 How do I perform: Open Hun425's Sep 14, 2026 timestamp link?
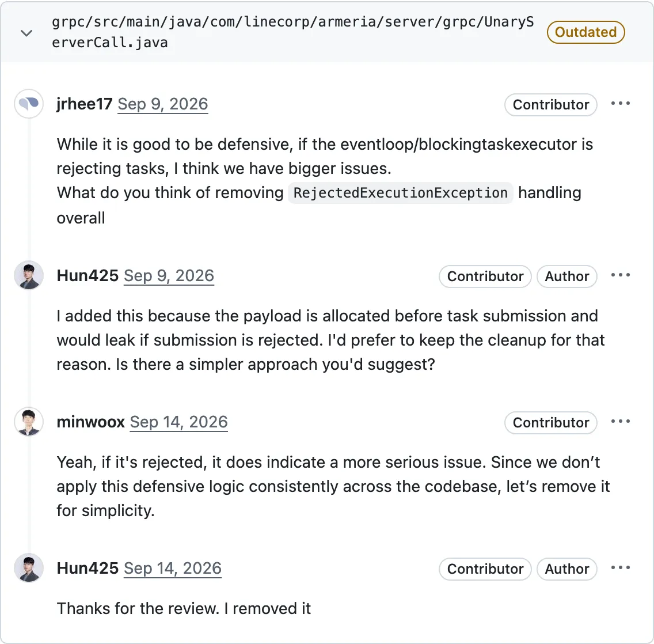(x=173, y=569)
